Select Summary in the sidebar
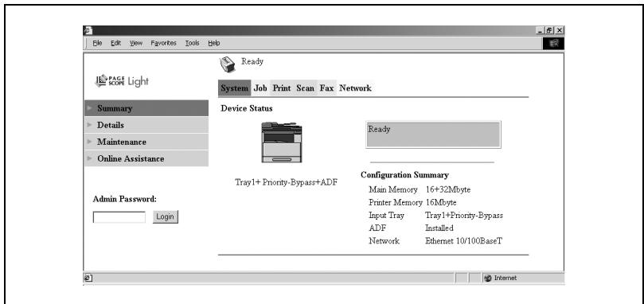644x304 pixels. (x=146, y=108)
